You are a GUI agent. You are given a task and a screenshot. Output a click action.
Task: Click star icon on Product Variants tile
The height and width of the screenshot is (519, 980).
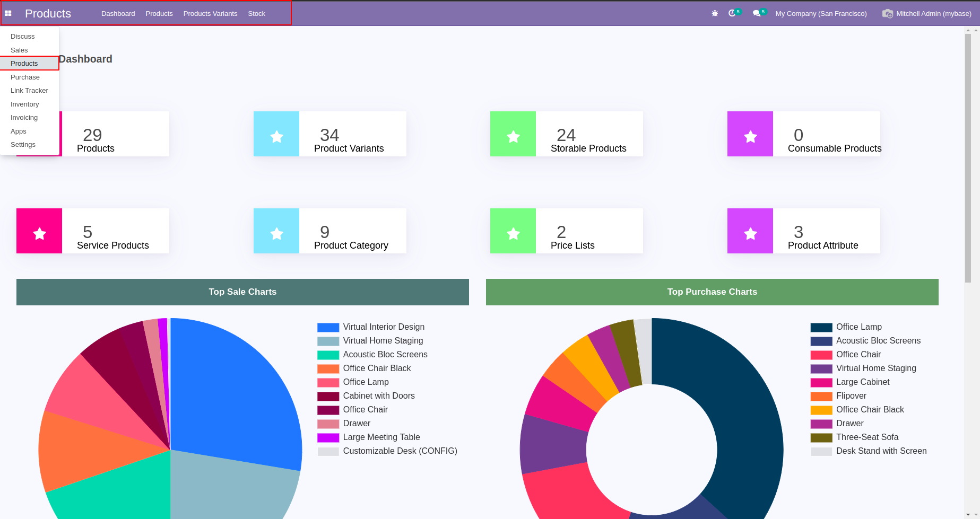[x=276, y=137]
